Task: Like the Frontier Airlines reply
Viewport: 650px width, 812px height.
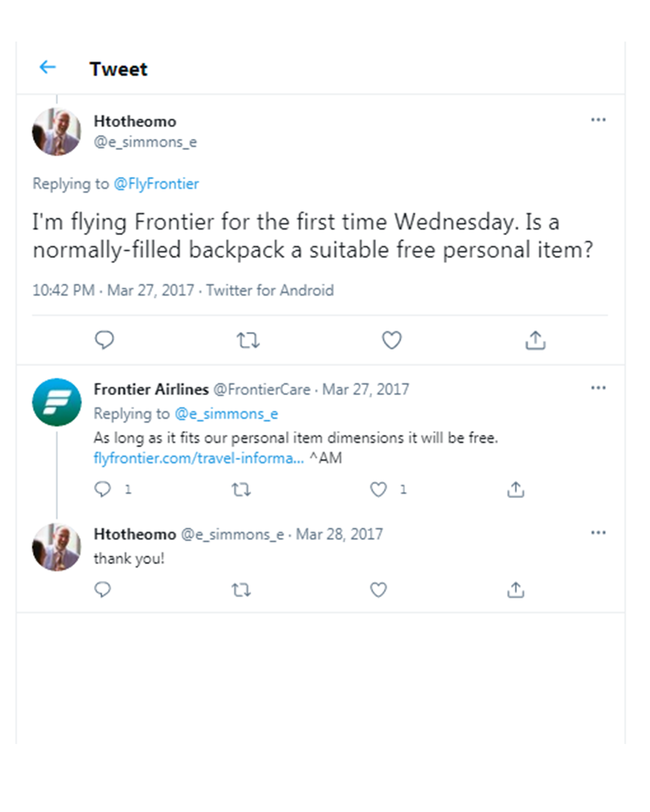Action: [378, 490]
